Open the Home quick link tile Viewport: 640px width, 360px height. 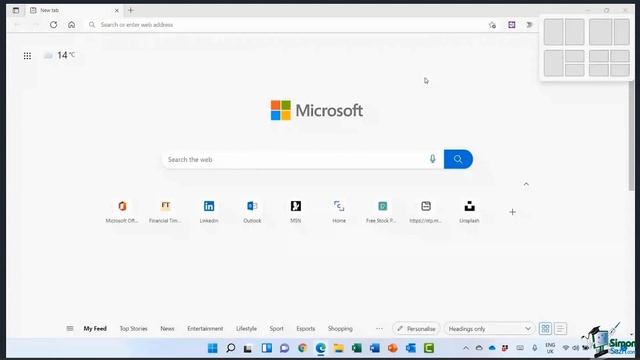pos(339,211)
